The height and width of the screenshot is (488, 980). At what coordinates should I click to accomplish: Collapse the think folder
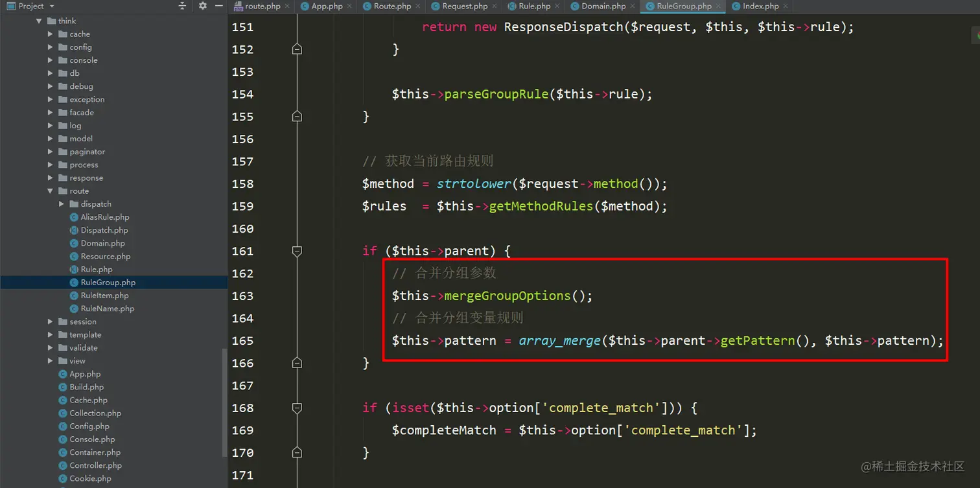click(39, 21)
